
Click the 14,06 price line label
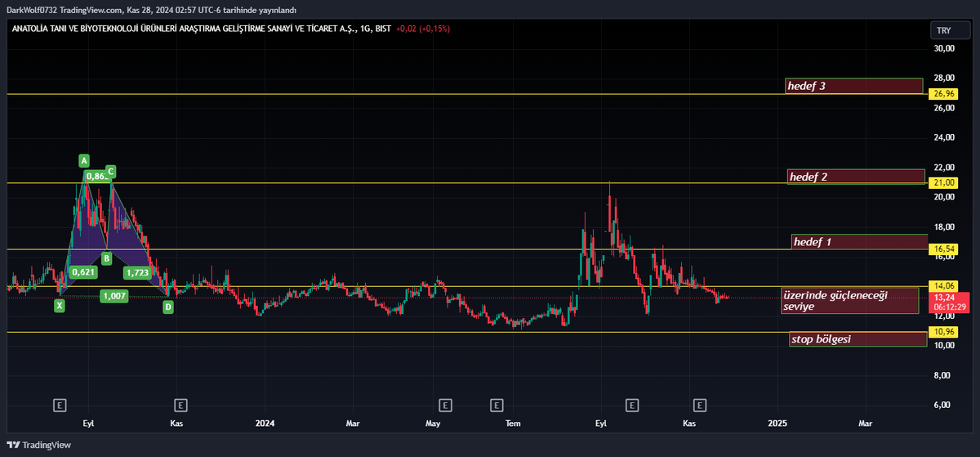(x=944, y=285)
